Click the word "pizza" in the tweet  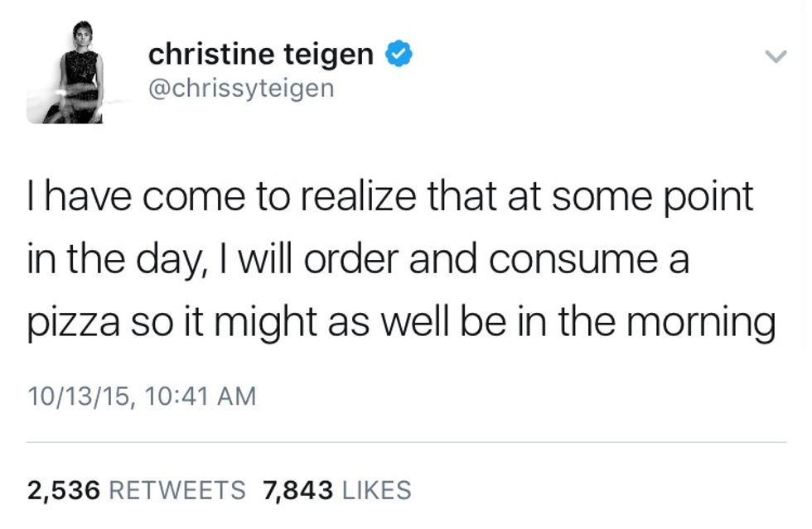coord(72,322)
